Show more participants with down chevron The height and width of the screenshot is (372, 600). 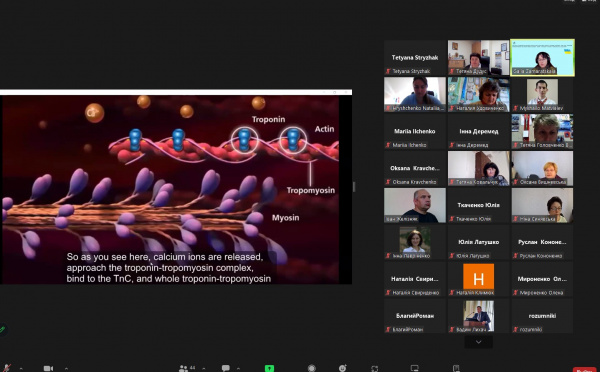pos(478,342)
